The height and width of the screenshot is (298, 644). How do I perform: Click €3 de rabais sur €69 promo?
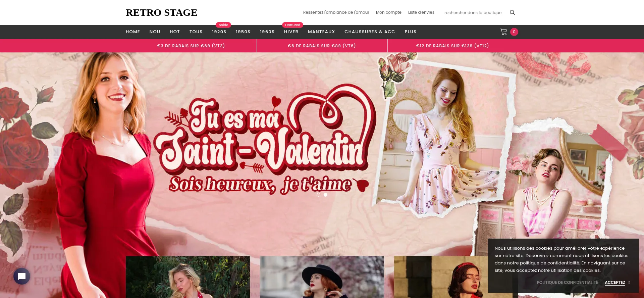[x=191, y=46]
